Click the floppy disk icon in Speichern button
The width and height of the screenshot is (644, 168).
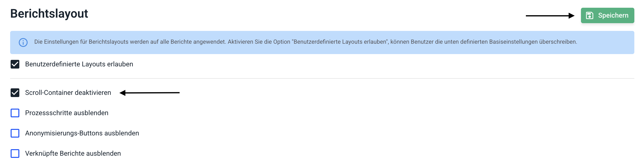pos(589,15)
